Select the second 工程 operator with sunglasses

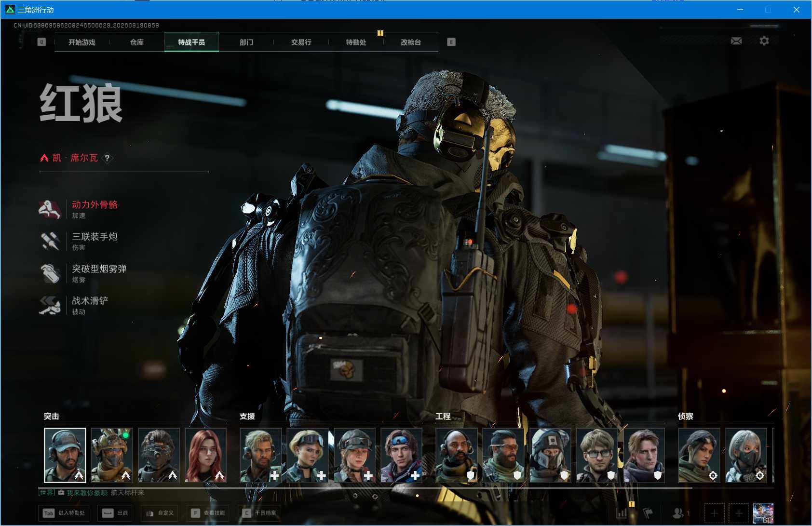(503, 455)
